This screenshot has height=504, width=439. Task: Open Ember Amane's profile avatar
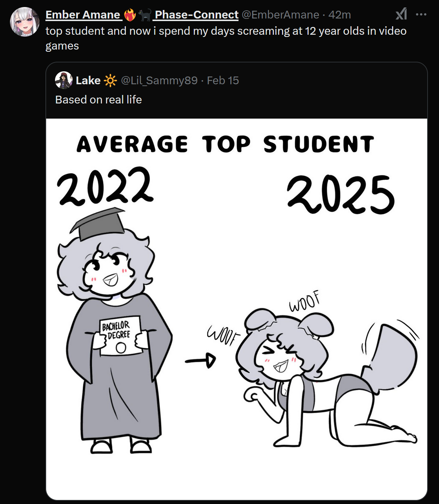[24, 22]
